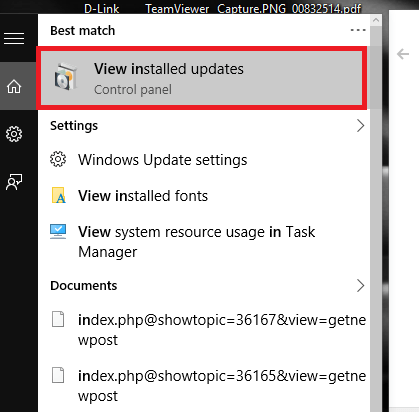Viewport: 419px width, 412px height.
Task: Open the settings gear in the sidebar
Action: click(14, 134)
